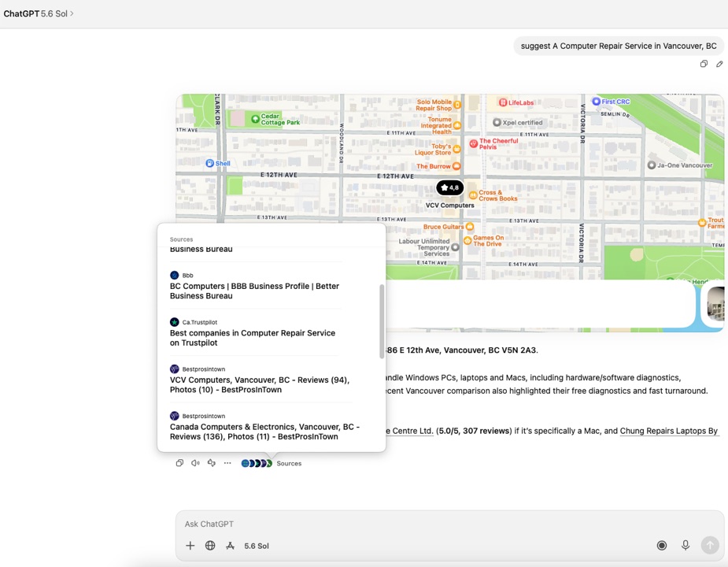Click the Tonume Integrated Health marker
Screen dimensions: 728x567
point(456,125)
